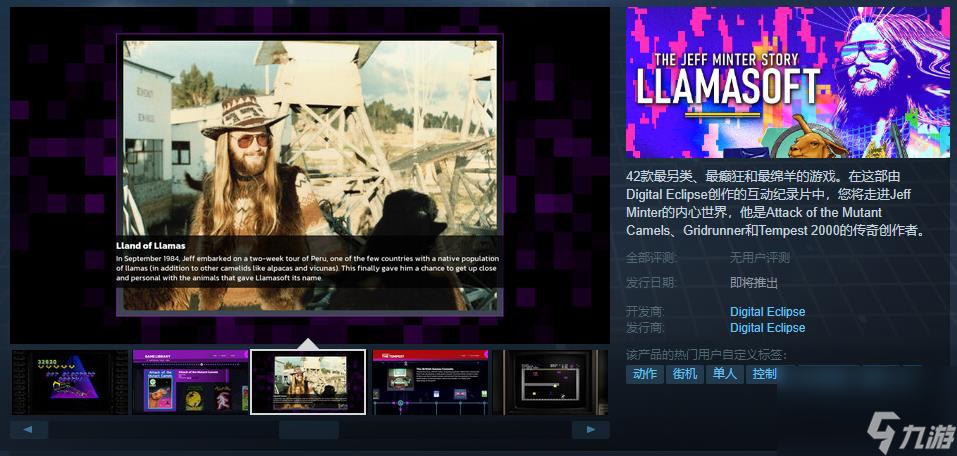Open the CRT monitor game thumbnail

point(550,382)
